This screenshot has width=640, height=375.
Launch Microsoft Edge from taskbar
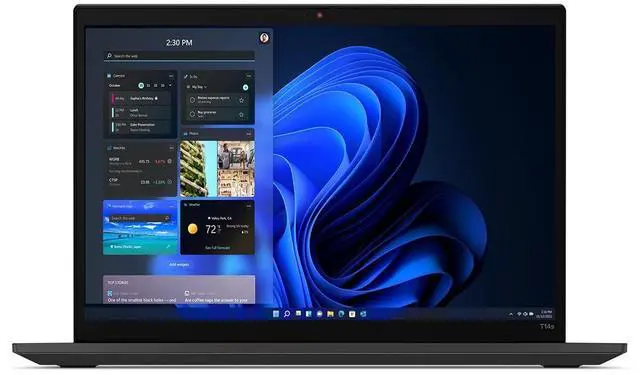[x=341, y=314]
